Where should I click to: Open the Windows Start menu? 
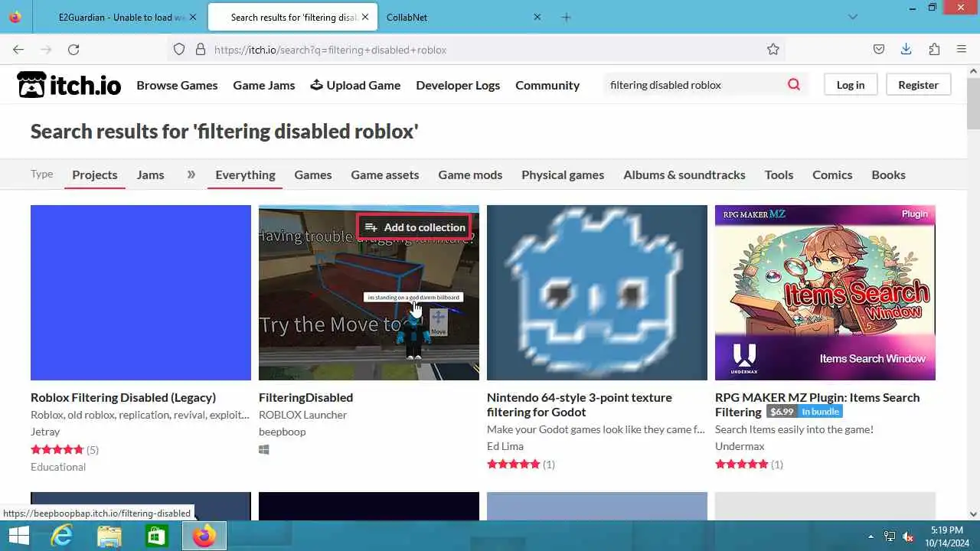[x=18, y=536]
